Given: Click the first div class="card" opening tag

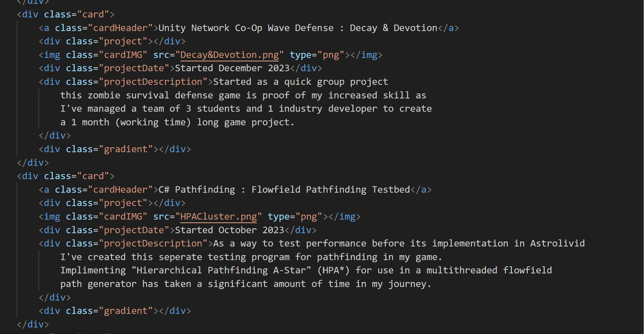Looking at the screenshot, I should click(x=66, y=14).
